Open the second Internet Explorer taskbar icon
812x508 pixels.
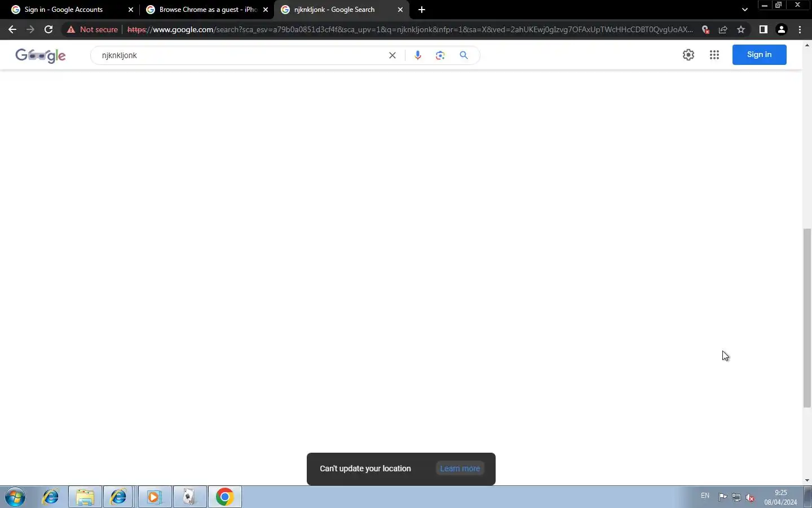pos(119,497)
